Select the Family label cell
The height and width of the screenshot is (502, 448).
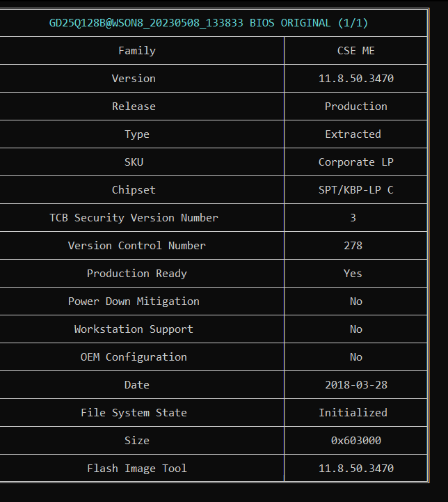point(137,51)
